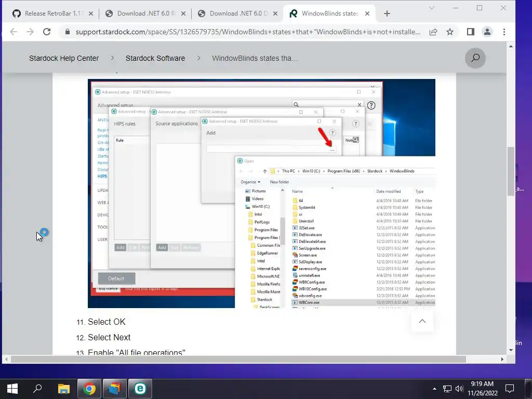Click the ESET tutorial screenshot image

coord(261,193)
